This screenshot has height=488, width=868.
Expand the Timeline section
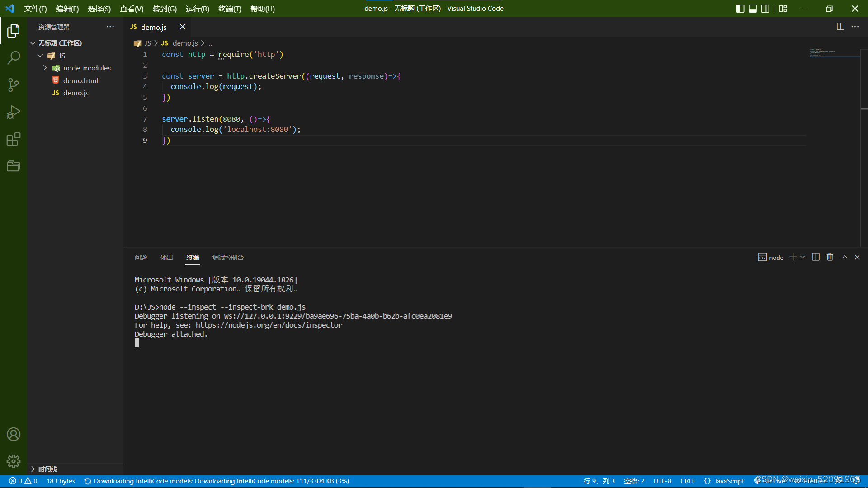(47, 469)
